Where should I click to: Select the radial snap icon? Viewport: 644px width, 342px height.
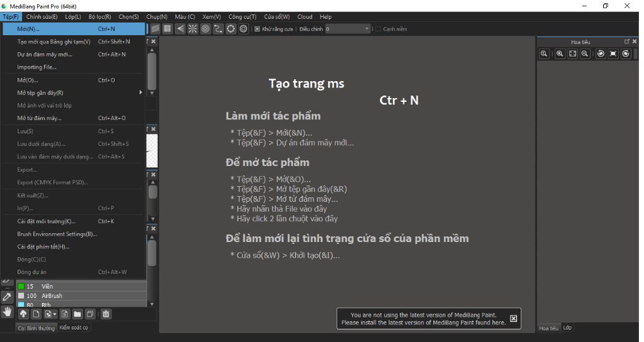click(192, 29)
